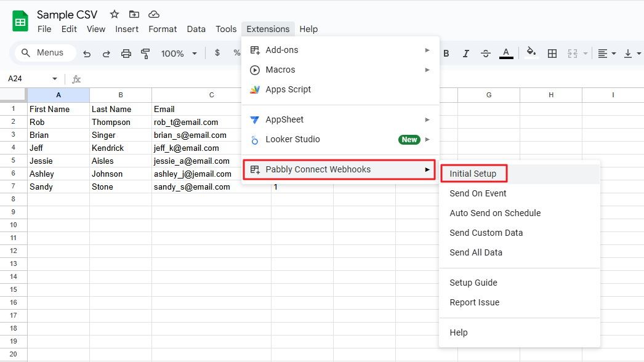Star the Sample CSV document
This screenshot has width=644, height=362.
[115, 14]
